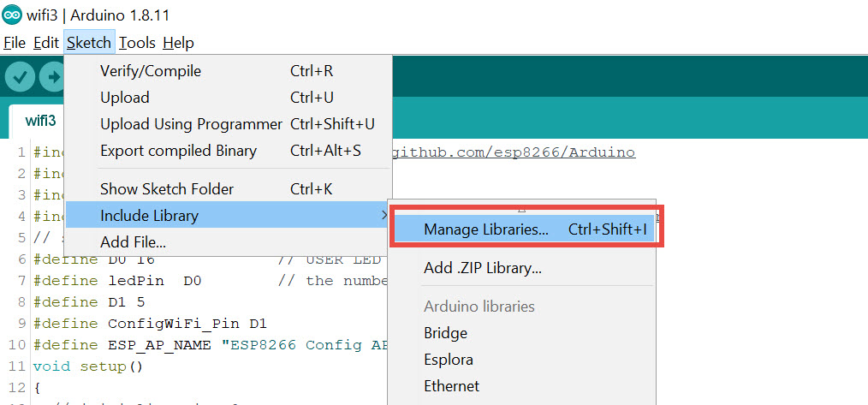Choose Upload Using Programmer

228,124
